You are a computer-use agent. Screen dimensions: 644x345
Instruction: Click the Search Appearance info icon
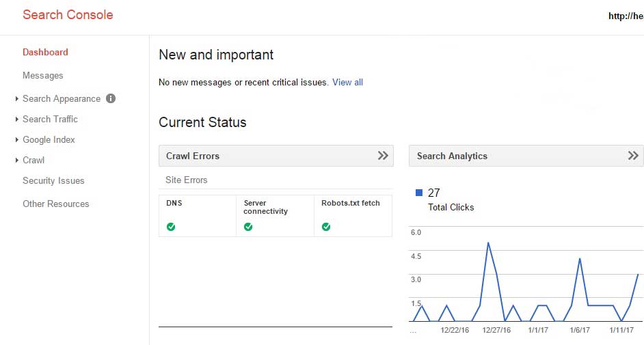[x=111, y=98]
